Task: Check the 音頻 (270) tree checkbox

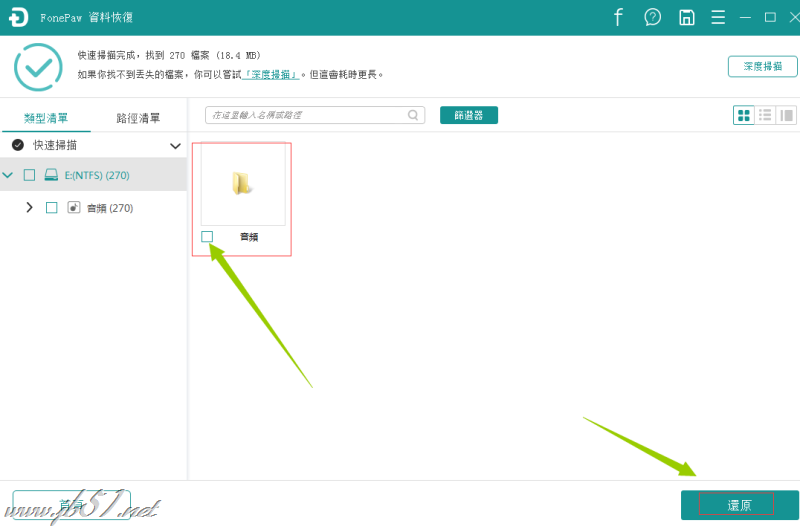Action: point(52,208)
